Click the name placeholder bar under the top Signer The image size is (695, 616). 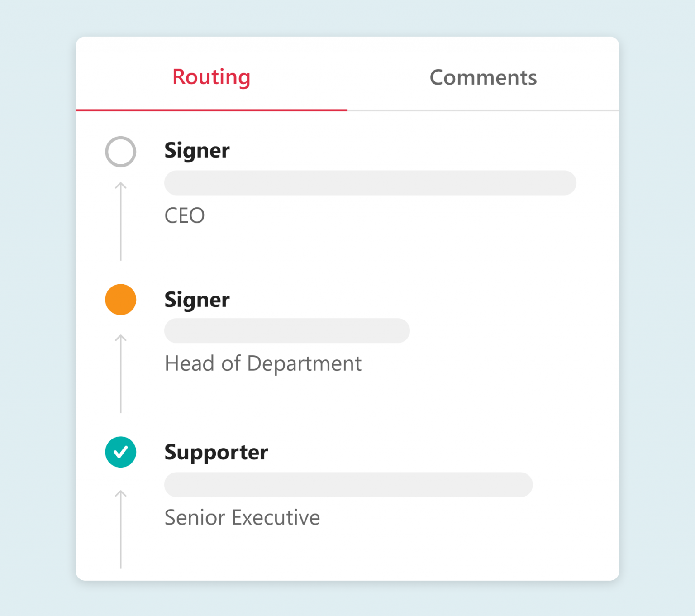pos(370,183)
